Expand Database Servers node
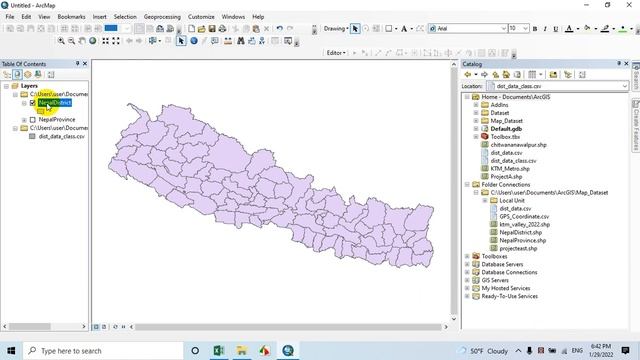The width and height of the screenshot is (640, 360). [467, 264]
